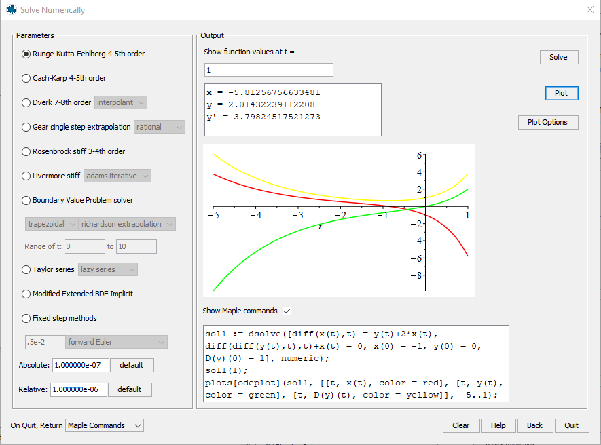The width and height of the screenshot is (601, 445).
Task: Click the Maple leaf icon in title bar
Action: pyautogui.click(x=11, y=9)
